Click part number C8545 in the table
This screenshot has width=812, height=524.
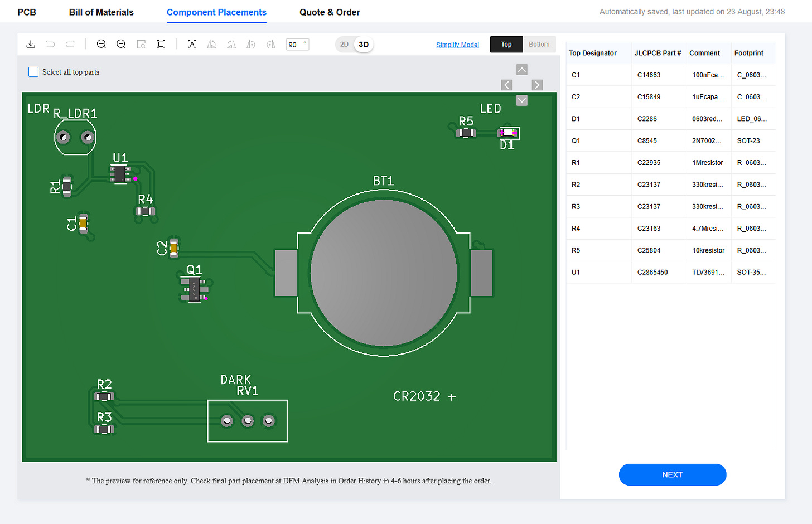click(647, 140)
